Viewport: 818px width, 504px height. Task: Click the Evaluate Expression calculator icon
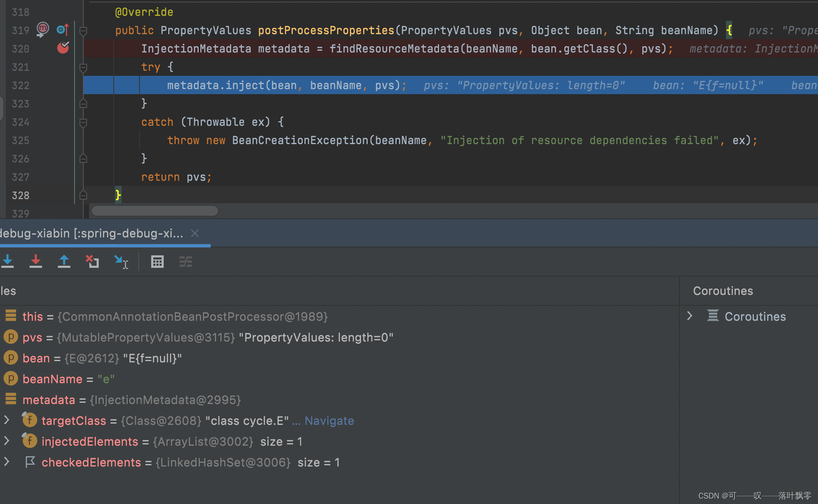[157, 262]
